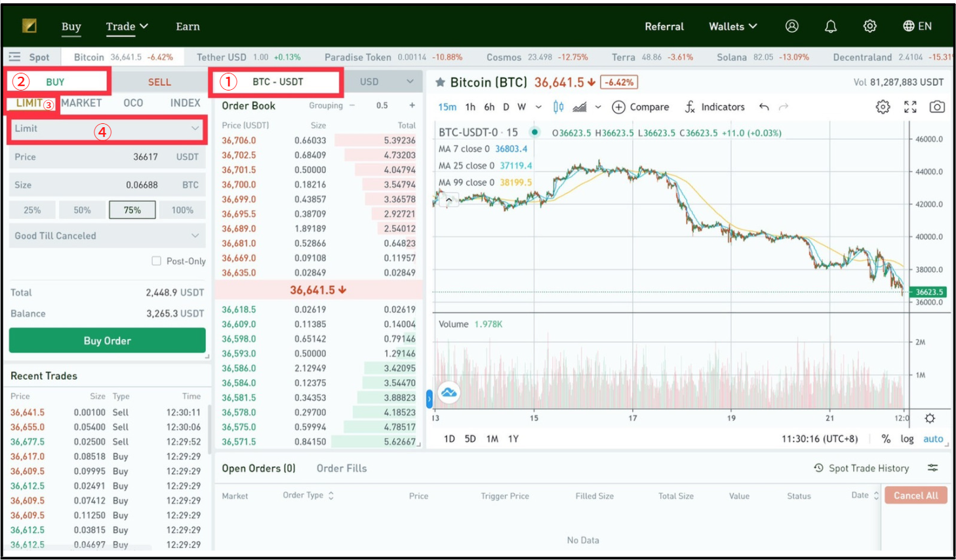The image size is (956, 560).
Task: Open the user account profile icon
Action: 792,26
